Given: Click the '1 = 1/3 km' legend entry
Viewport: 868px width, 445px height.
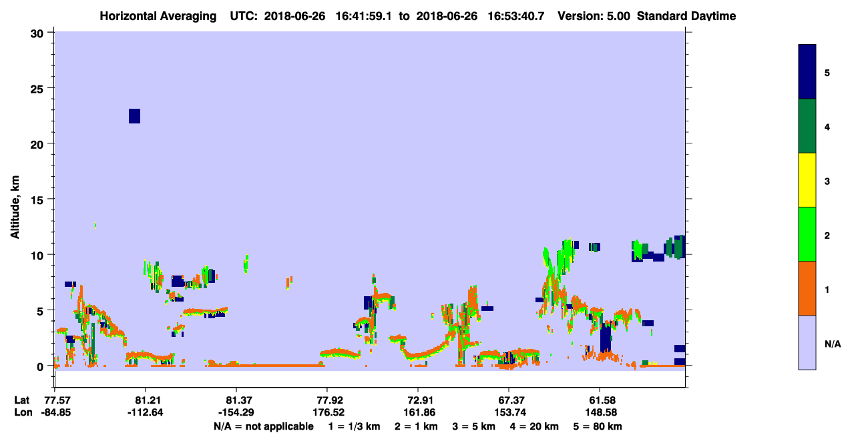Looking at the screenshot, I should pos(355,426).
